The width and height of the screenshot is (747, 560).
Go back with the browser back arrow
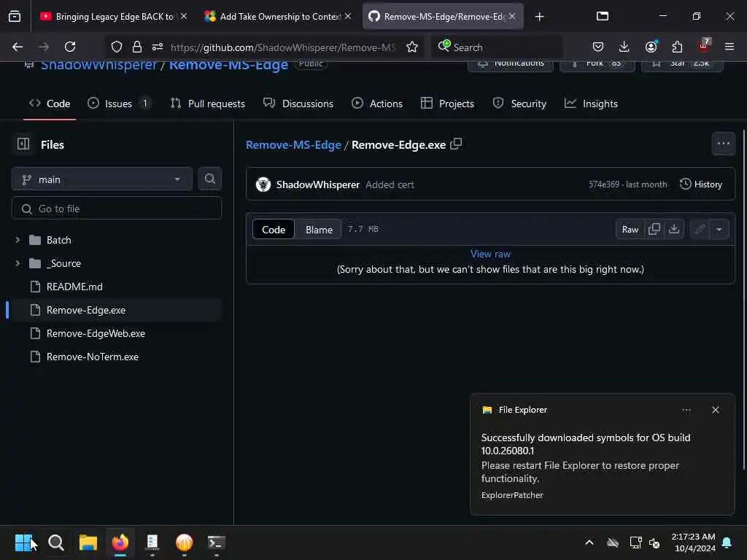click(x=18, y=47)
